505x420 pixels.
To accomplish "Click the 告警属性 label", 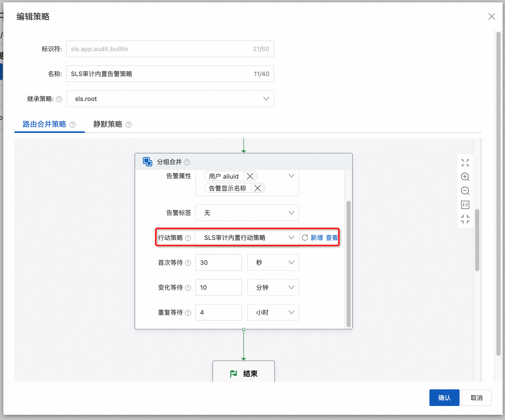I will (x=179, y=176).
